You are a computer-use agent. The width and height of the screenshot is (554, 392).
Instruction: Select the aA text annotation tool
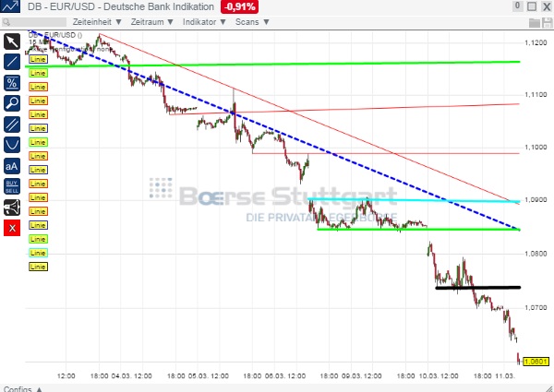pos(12,166)
